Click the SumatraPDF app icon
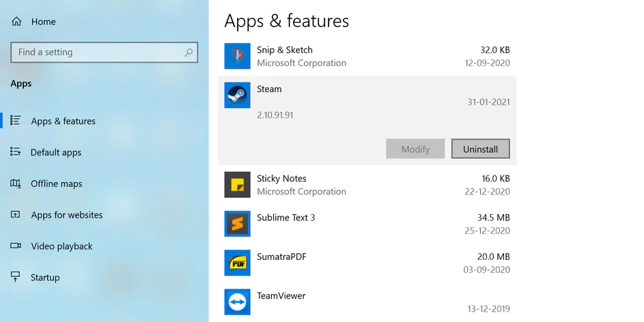 (x=238, y=263)
